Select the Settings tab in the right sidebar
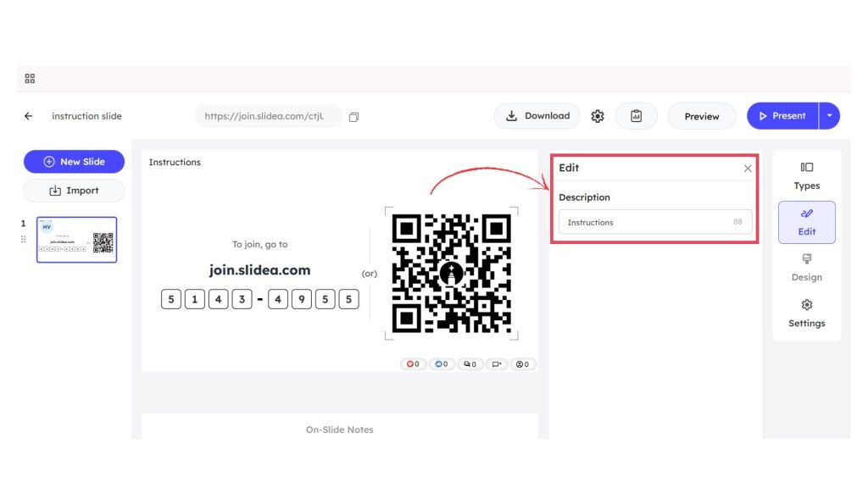This screenshot has width=868, height=488. pyautogui.click(x=807, y=313)
